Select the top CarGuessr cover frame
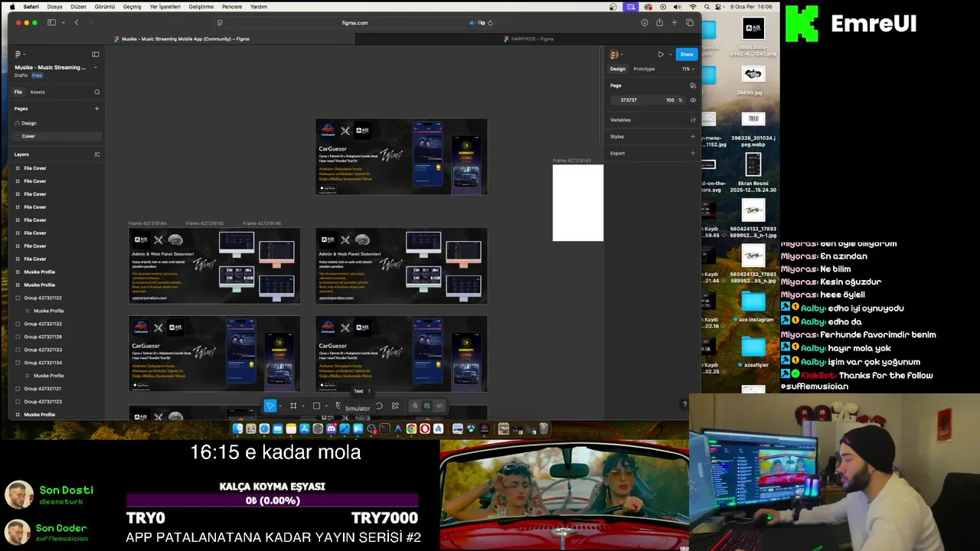The width and height of the screenshot is (980, 551). 401,156
